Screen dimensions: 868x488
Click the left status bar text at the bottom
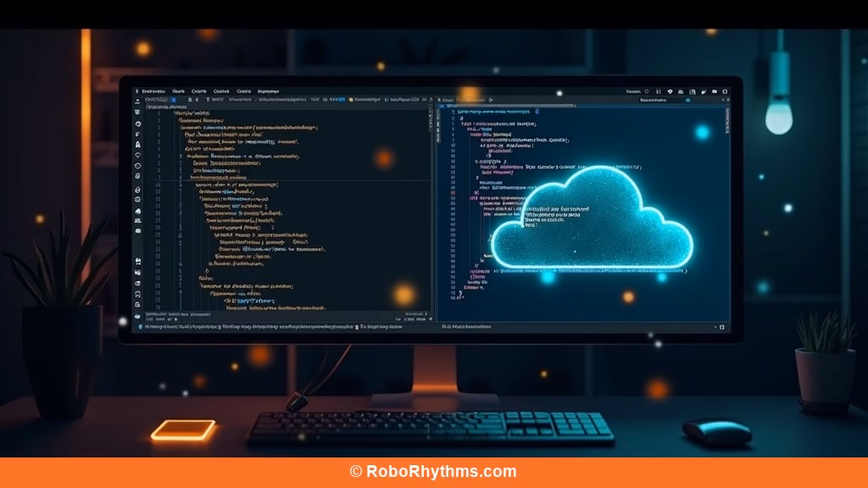178,325
